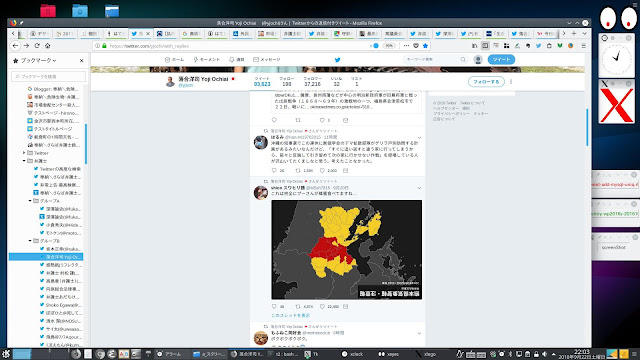Collapse the グループB bookmark folder

click(30, 241)
